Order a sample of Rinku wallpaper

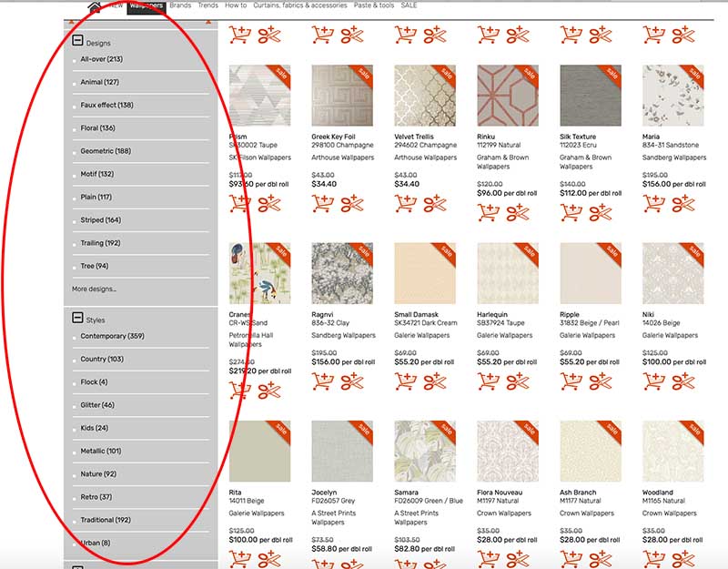point(517,213)
